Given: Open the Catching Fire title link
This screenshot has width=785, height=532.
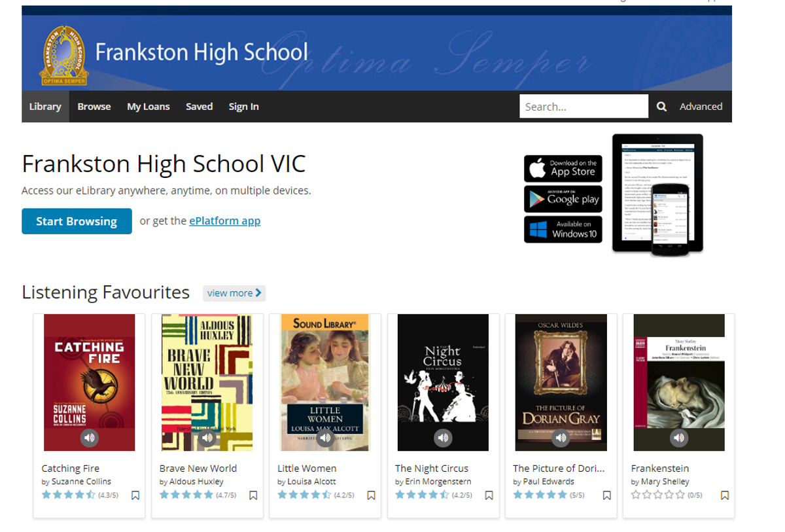Looking at the screenshot, I should click(71, 469).
